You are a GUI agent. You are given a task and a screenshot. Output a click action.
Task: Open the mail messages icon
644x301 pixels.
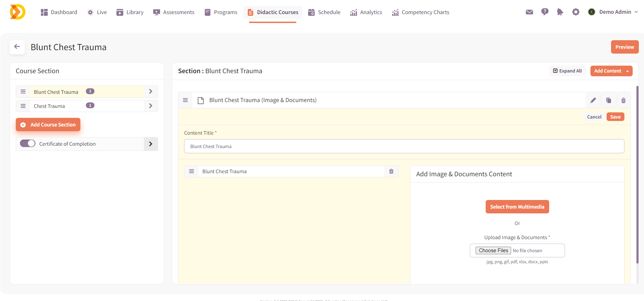pyautogui.click(x=529, y=12)
